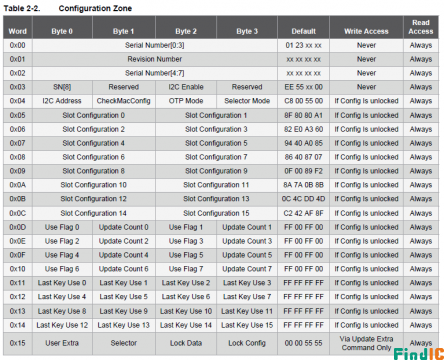
Task: Select the 'Selector Mode' cell
Action: point(247,101)
